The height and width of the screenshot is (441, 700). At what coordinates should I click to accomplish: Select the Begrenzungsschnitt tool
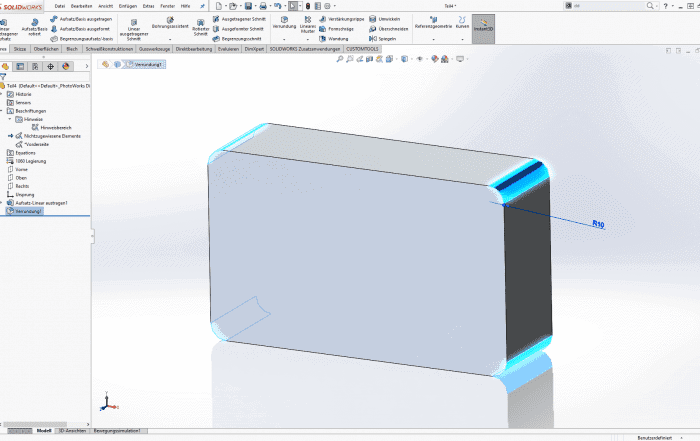point(237,39)
